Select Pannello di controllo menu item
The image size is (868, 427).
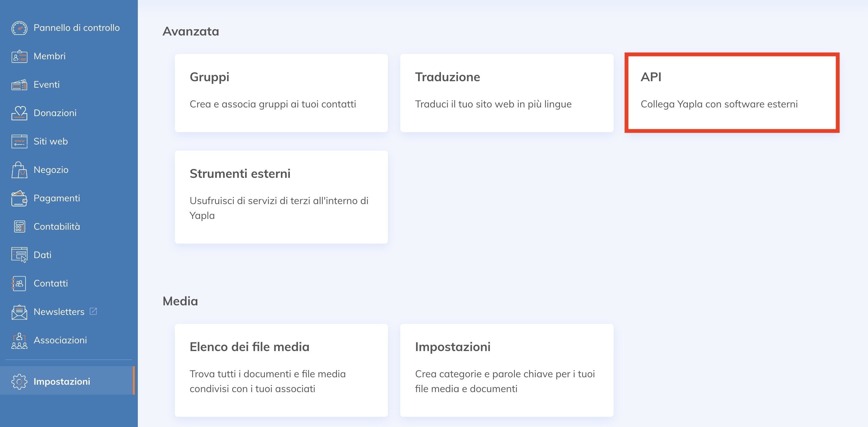(x=76, y=28)
